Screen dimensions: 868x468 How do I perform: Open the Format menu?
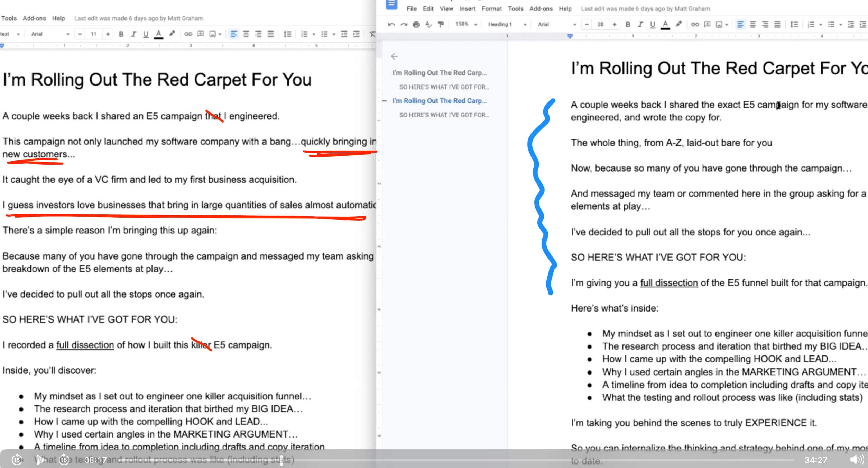[x=491, y=9]
